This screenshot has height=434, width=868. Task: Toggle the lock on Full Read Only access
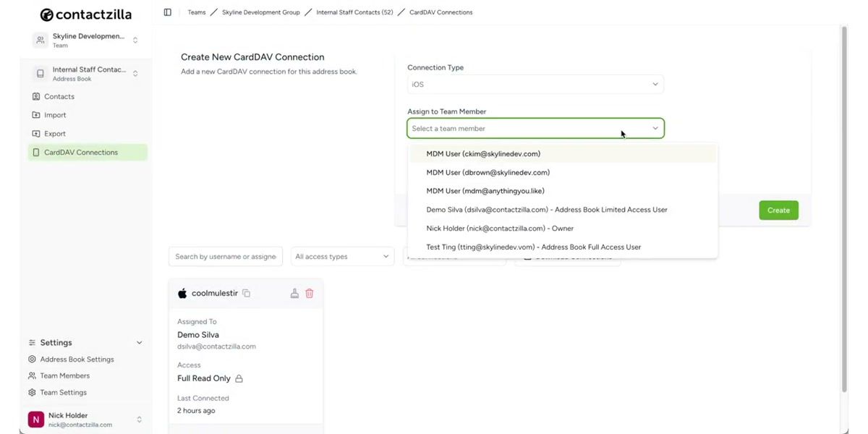point(238,378)
